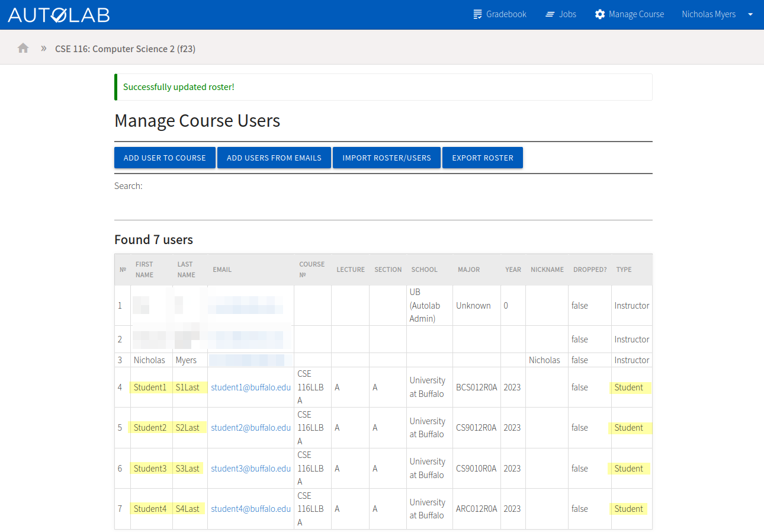764x532 pixels.
Task: Click Add User to Course button
Action: click(x=165, y=158)
